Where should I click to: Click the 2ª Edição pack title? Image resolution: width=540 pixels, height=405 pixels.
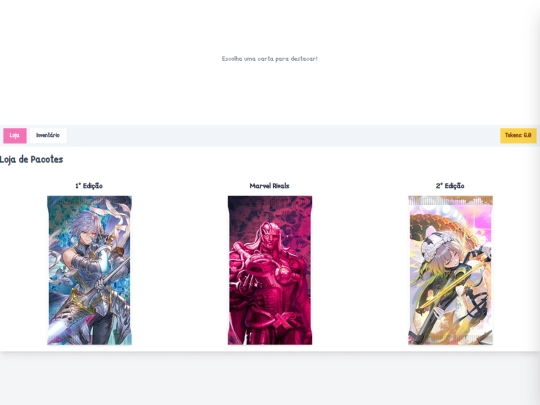pos(450,186)
